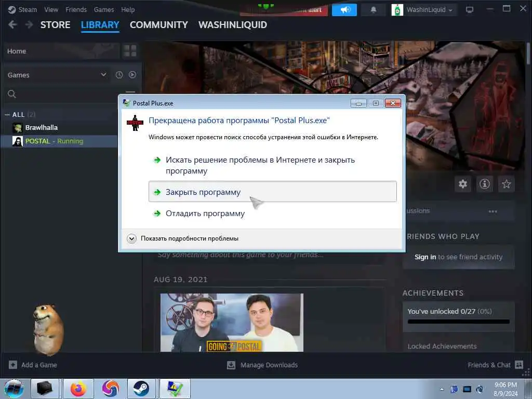Switch to the LIBRARY tab
This screenshot has width=532, height=399.
coord(100,25)
